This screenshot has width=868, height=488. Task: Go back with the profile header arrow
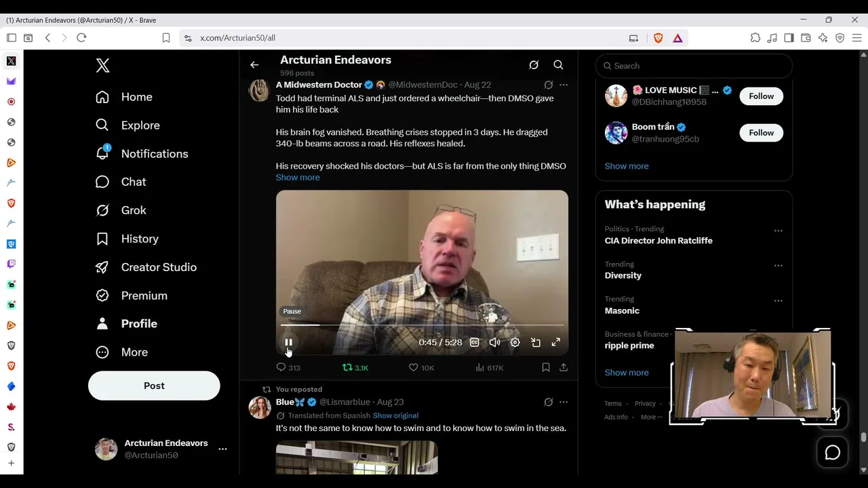[x=254, y=65]
